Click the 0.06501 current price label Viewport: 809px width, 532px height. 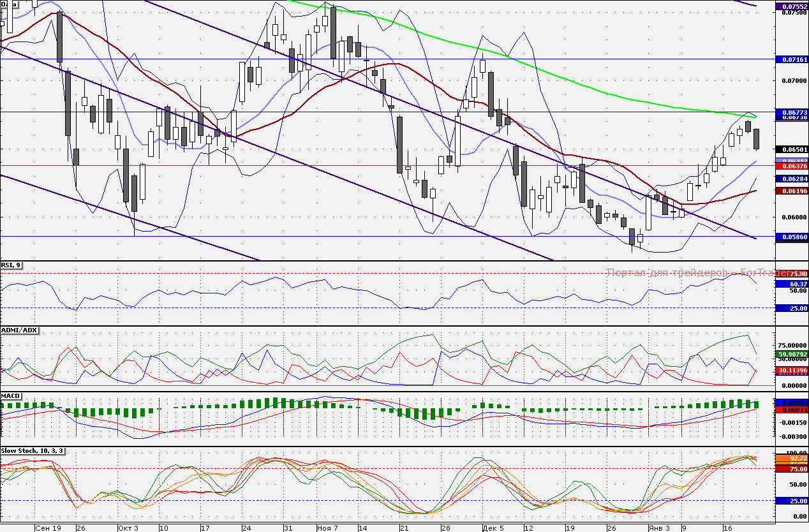790,149
